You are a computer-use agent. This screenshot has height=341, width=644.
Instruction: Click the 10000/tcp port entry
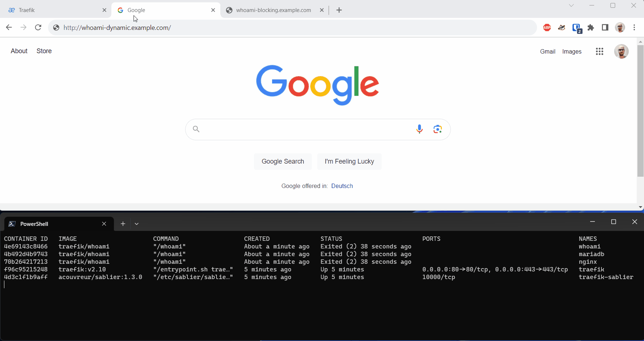439,277
